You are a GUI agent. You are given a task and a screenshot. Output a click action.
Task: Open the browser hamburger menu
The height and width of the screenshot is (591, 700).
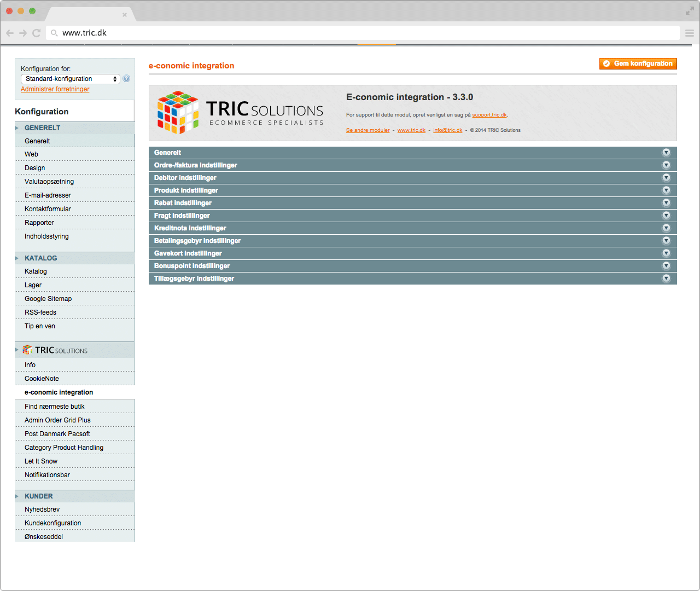tap(690, 33)
